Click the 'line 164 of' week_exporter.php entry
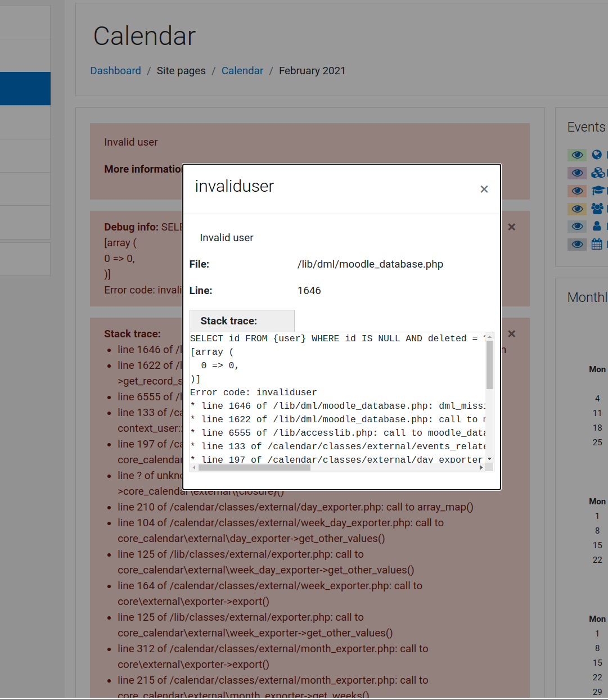The width and height of the screenshot is (608, 700). coord(270,594)
